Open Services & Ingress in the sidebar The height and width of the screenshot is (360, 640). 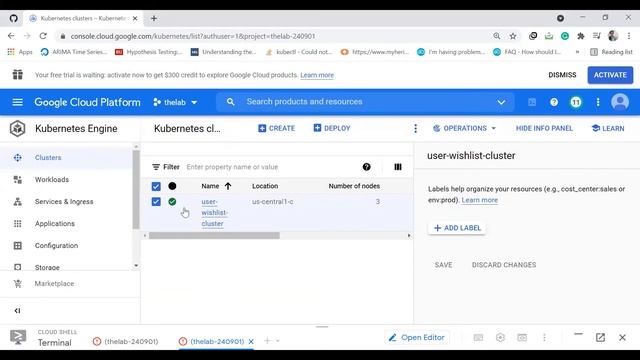[64, 202]
